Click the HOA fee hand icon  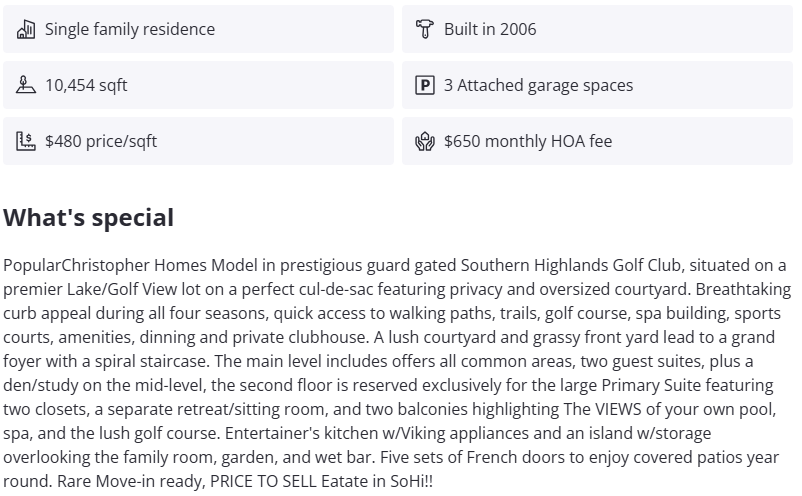[425, 141]
